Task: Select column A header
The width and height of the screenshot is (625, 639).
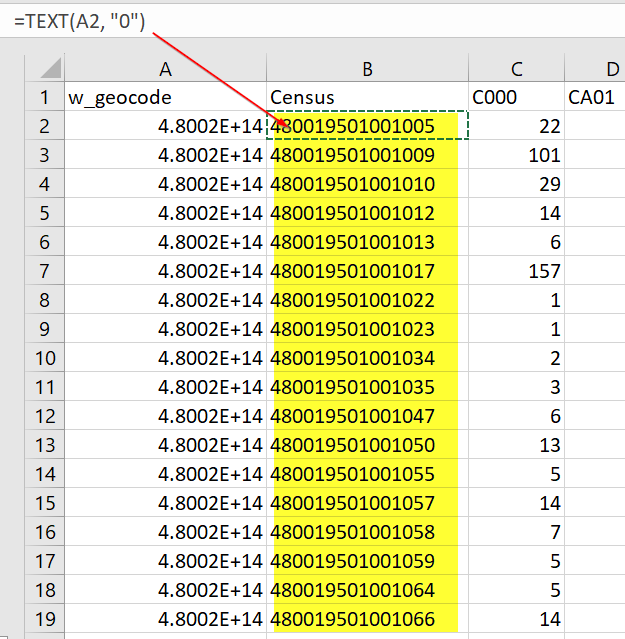Action: tap(165, 69)
